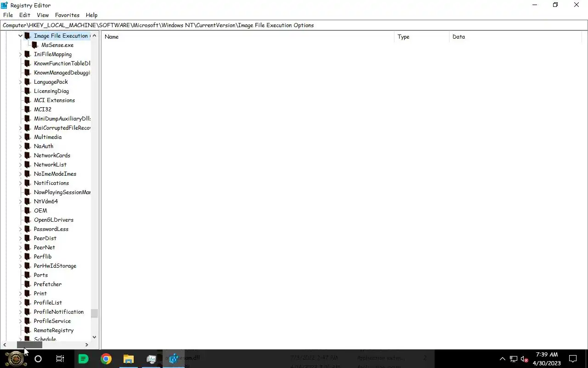Expand the MsiCorruptedFileRecovery key

click(x=20, y=128)
